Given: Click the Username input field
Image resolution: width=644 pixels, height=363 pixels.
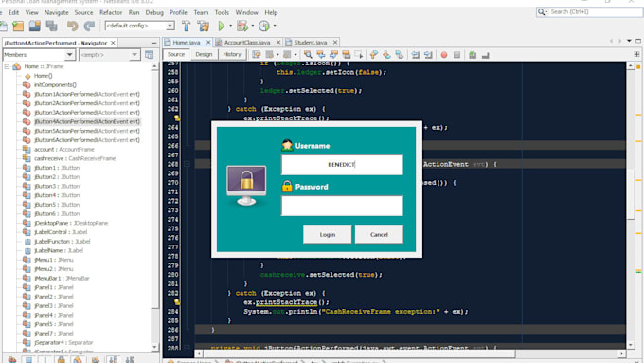Looking at the screenshot, I should [x=342, y=164].
